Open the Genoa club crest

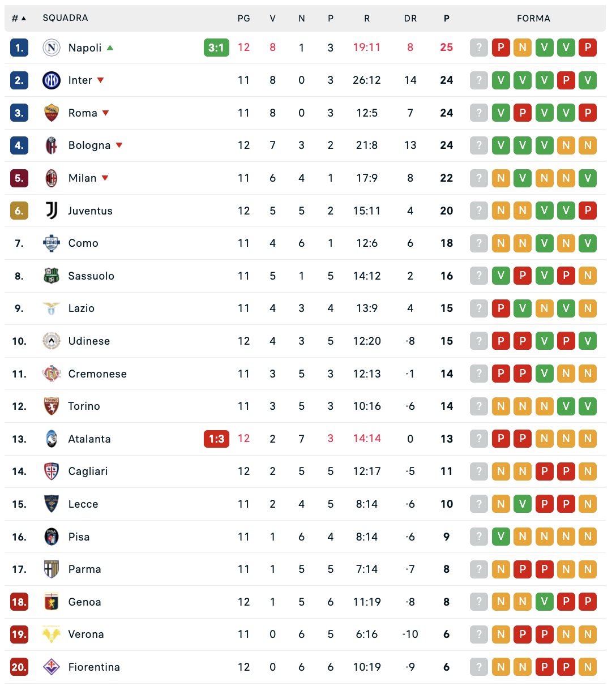pos(52,602)
